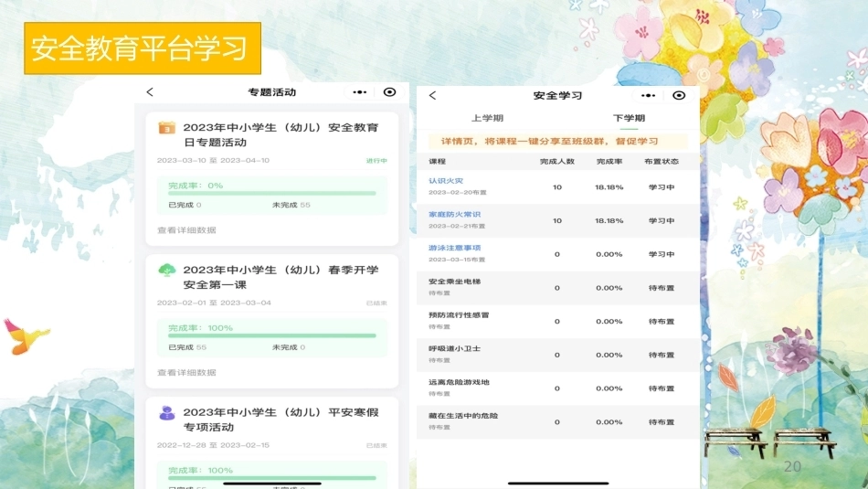Screen dimensions: 868x489
Task: Click the 0% completion progress bar
Action: [x=271, y=193]
